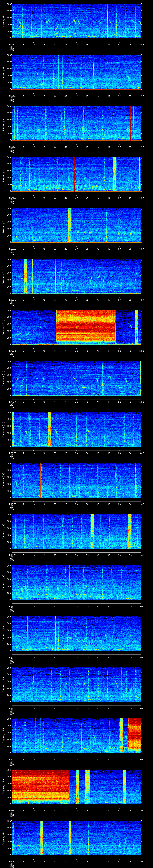This screenshot has height=868, width=153.
Task: Click the Frequency (Hz) axis label of the 11:01:00 panel
Action: tap(3, 21)
